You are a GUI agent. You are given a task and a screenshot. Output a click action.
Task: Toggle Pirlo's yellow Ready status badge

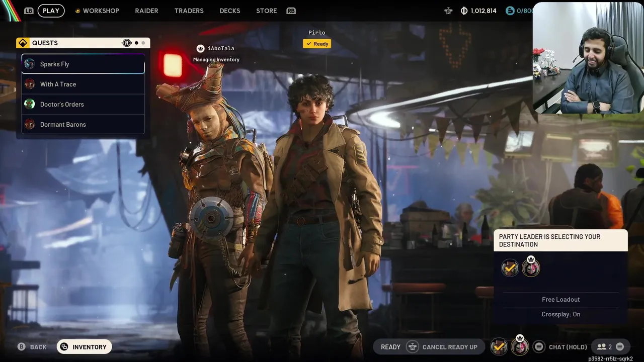coord(317,44)
